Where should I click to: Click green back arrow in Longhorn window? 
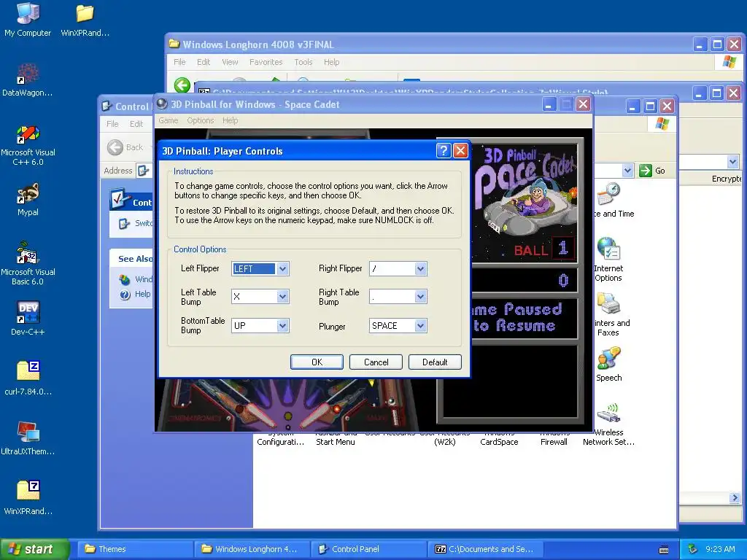tap(182, 85)
